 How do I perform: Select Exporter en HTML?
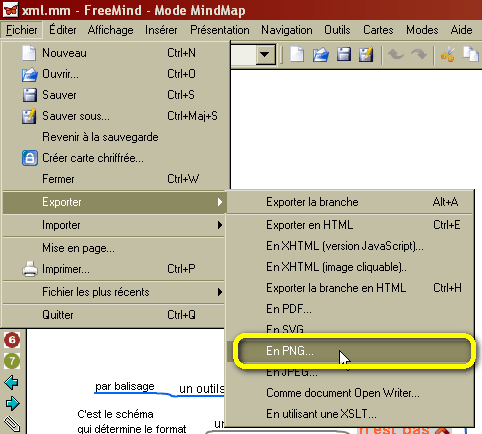(x=350, y=225)
